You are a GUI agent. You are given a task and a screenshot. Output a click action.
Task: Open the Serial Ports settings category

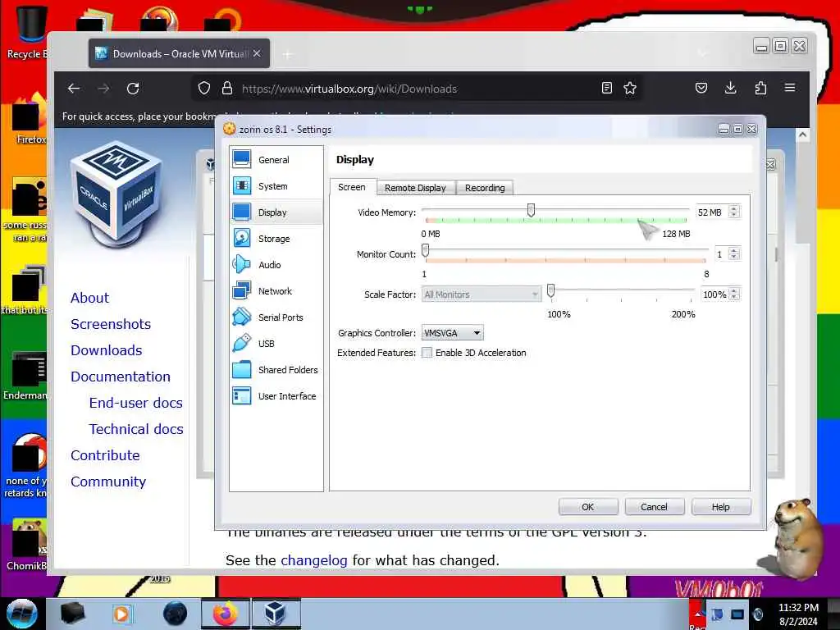(276, 317)
